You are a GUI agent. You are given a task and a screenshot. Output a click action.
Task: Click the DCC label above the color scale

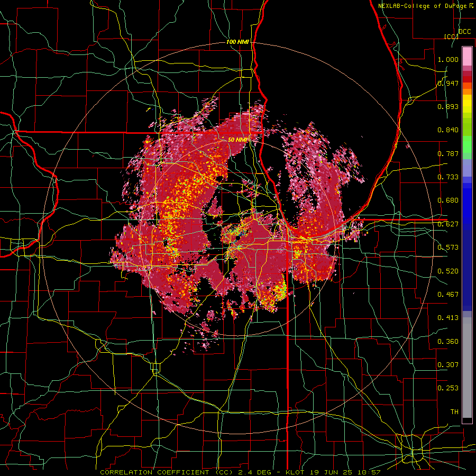pyautogui.click(x=464, y=32)
